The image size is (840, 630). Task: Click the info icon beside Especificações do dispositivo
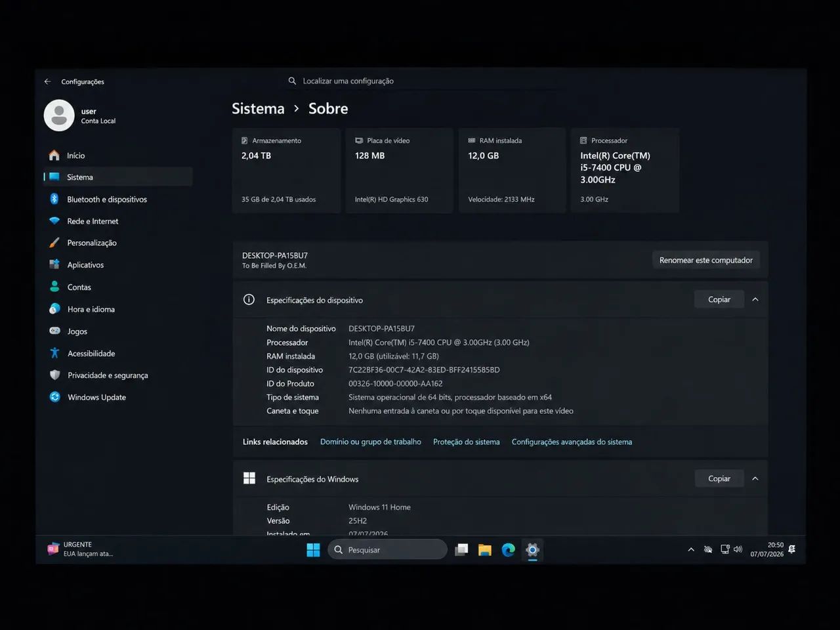(x=249, y=299)
